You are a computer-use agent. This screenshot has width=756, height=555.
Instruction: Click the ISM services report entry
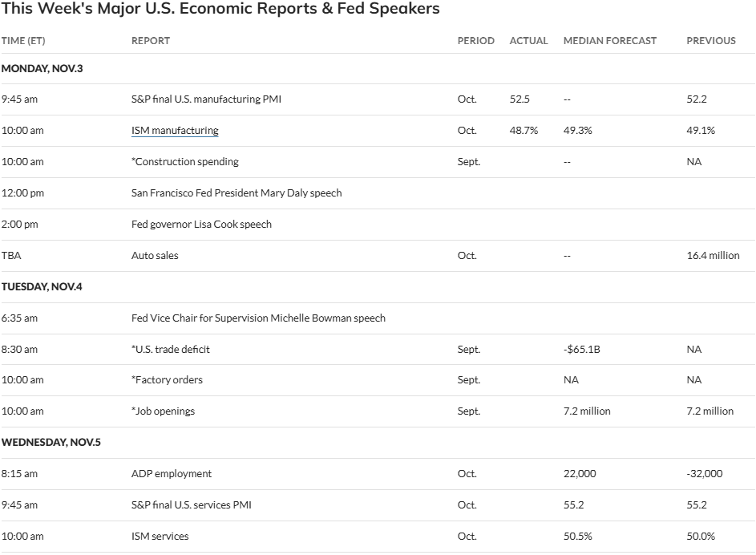click(x=160, y=537)
